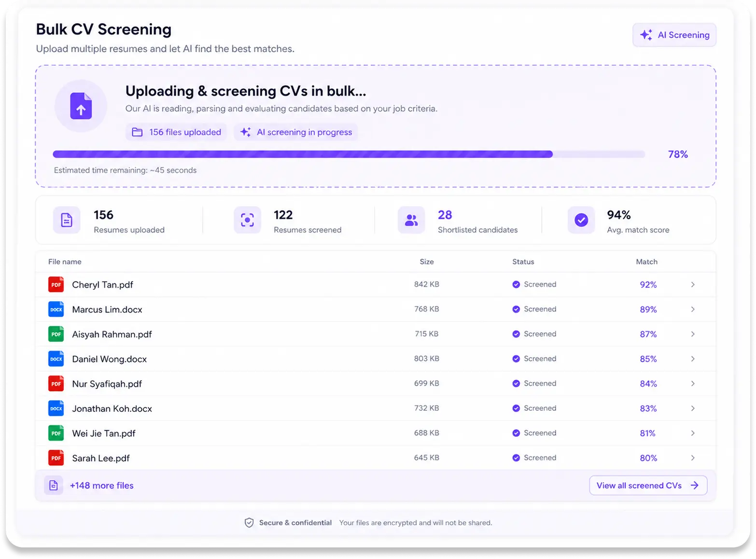This screenshot has width=756, height=559.
Task: Click the Screened status icon for Marcus Lim.docx
Action: pos(516,309)
